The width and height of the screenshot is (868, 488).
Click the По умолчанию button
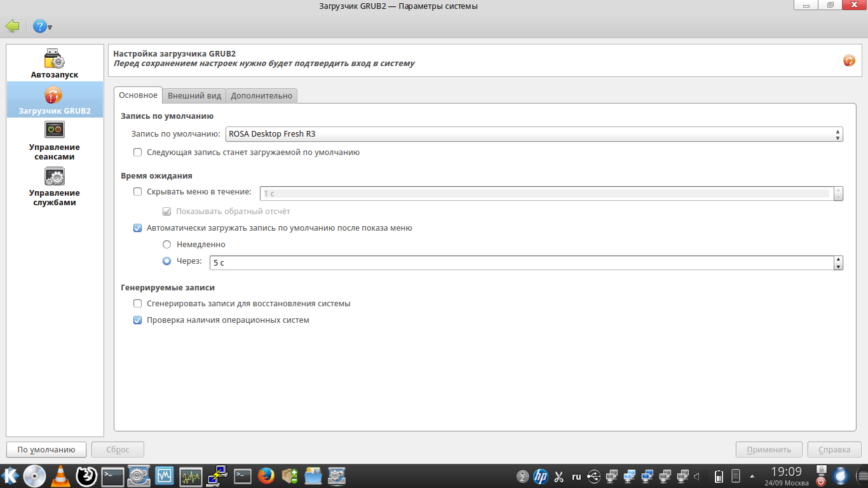(46, 450)
